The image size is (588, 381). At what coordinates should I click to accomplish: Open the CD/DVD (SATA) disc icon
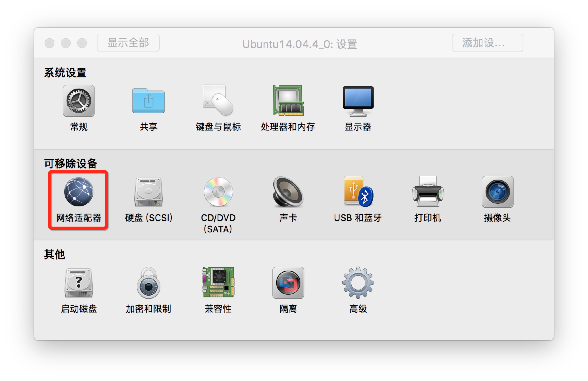pyautogui.click(x=218, y=192)
